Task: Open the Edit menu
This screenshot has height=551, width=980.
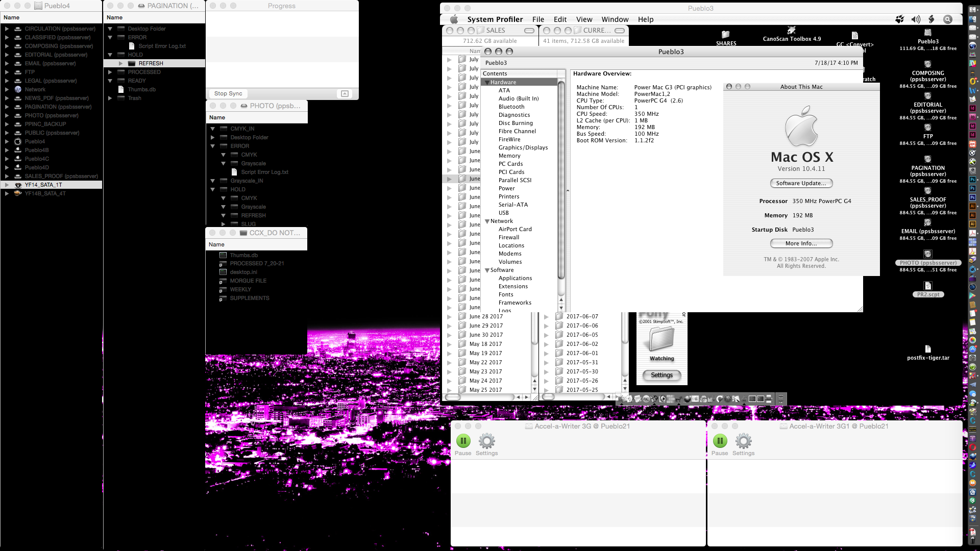Action: (560, 19)
